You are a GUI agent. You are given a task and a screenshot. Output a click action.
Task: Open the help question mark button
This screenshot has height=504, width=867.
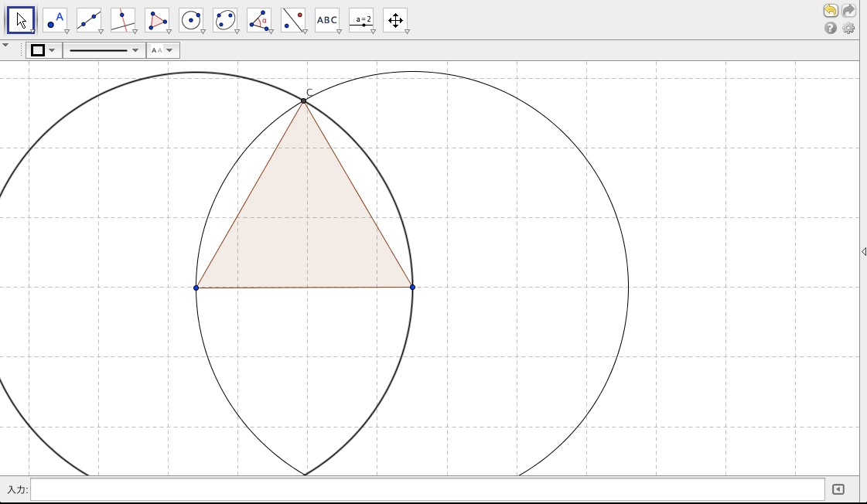point(831,29)
